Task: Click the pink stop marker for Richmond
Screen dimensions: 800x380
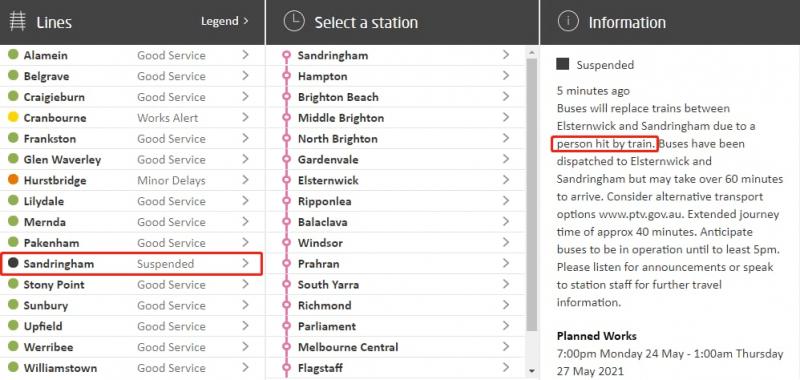Action: coord(286,306)
